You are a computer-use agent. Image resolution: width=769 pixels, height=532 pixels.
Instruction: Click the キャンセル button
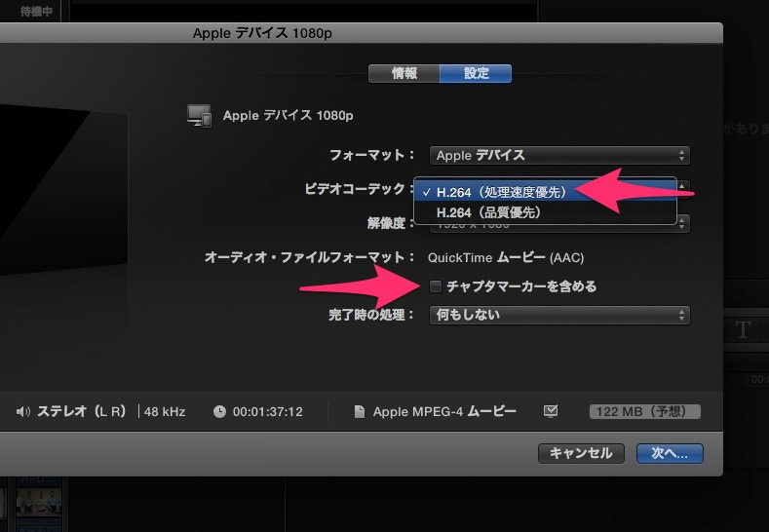point(581,453)
